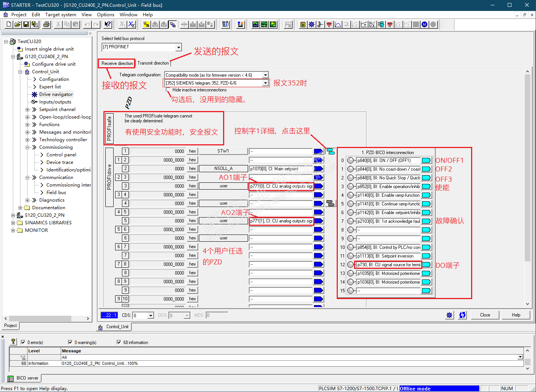Expand the SINAMICS LIBRARIES tree node
Image resolution: width=536 pixels, height=392 pixels.
tap(13, 223)
